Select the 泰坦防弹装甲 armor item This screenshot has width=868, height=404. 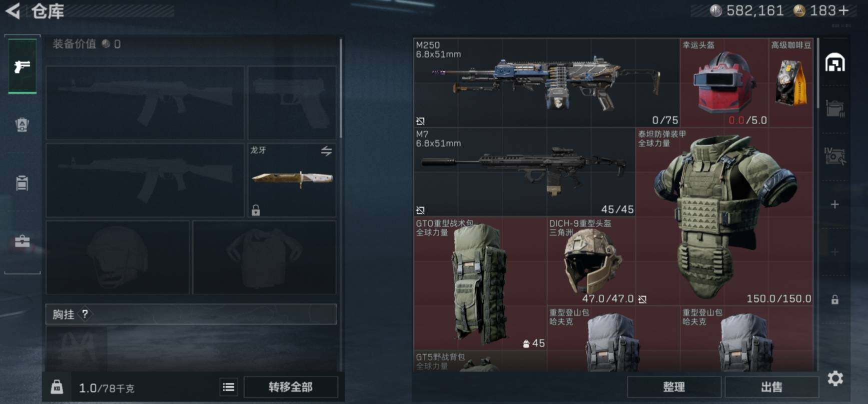point(724,216)
